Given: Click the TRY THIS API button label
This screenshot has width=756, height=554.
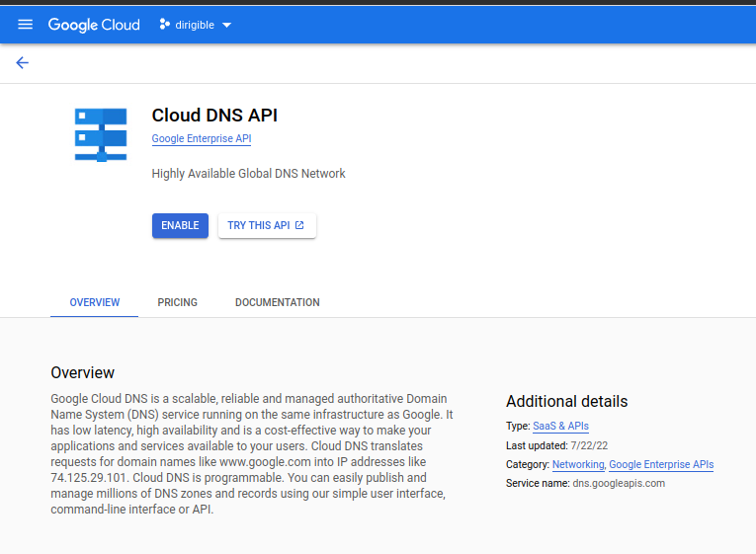Looking at the screenshot, I should [259, 226].
